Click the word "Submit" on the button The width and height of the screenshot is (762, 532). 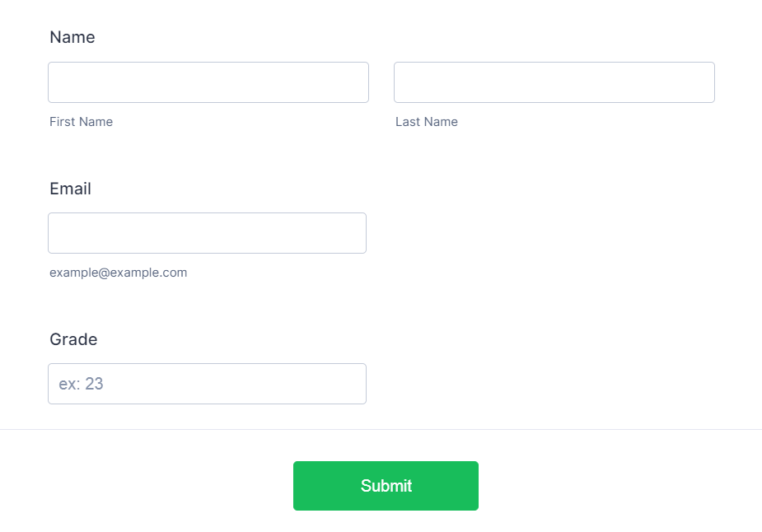[386, 486]
